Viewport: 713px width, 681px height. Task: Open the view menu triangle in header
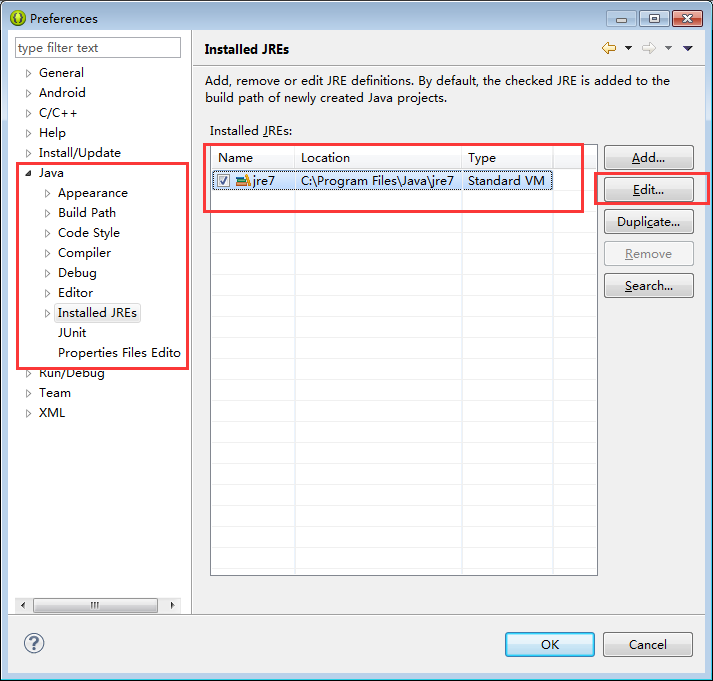tap(688, 48)
